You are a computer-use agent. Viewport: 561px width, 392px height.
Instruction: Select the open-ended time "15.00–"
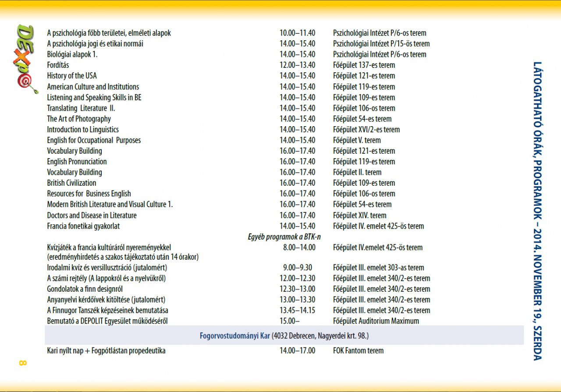point(290,321)
